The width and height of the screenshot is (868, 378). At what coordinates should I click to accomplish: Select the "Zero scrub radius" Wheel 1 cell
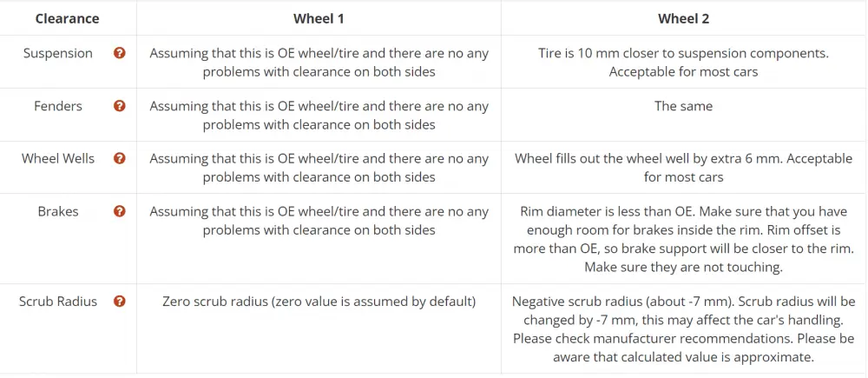click(x=319, y=302)
